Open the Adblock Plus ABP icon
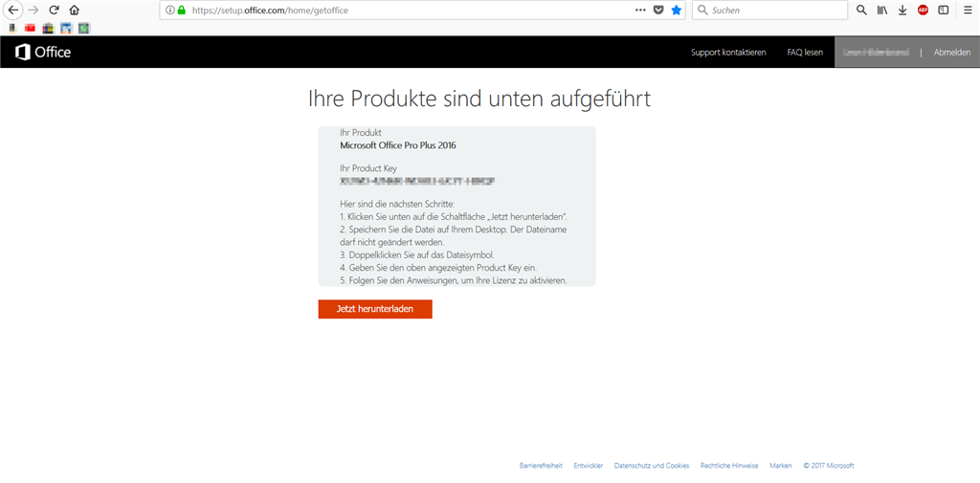This screenshot has width=980, height=483. tap(924, 10)
